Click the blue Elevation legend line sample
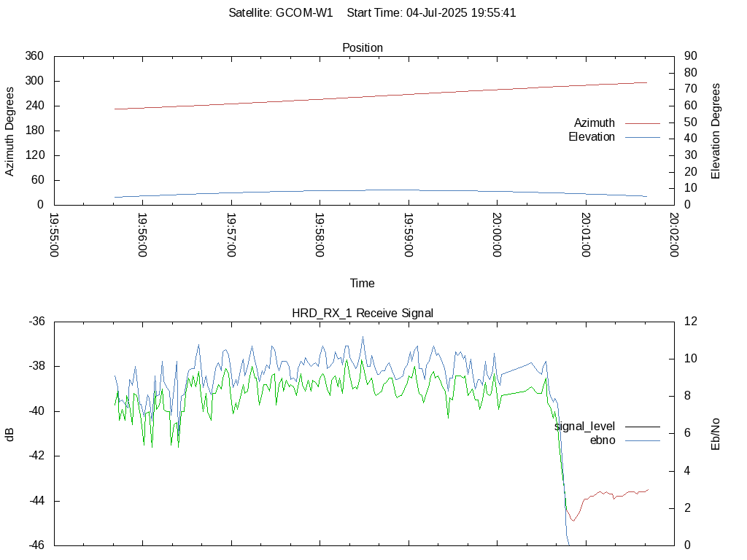Image resolution: width=747 pixels, height=560 pixels. 643,137
